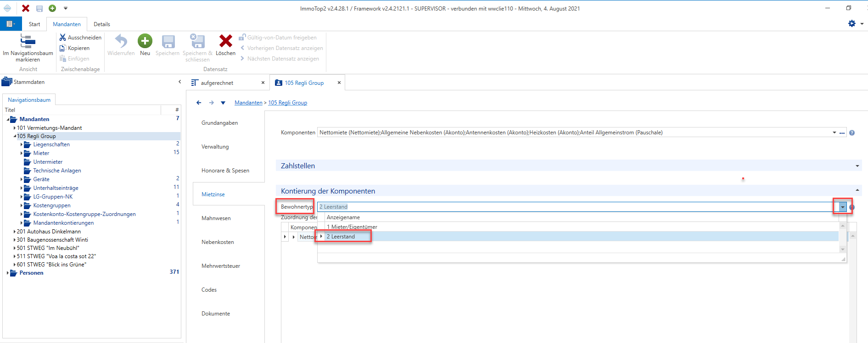Choose 1 Mieter/Eigentümer from dropdown list
868x343 pixels.
pyautogui.click(x=352, y=227)
